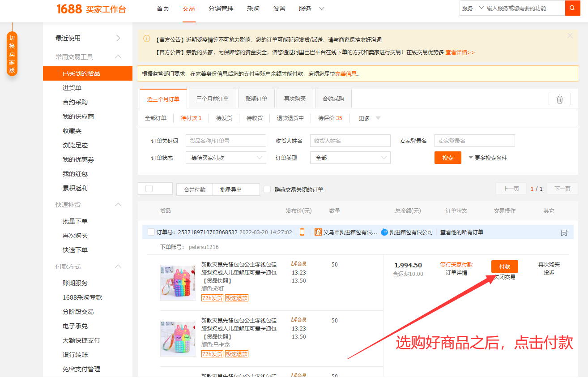Image resolution: width=588 pixels, height=378 pixels.
Task: Click 投诉 link in order row
Action: click(549, 273)
